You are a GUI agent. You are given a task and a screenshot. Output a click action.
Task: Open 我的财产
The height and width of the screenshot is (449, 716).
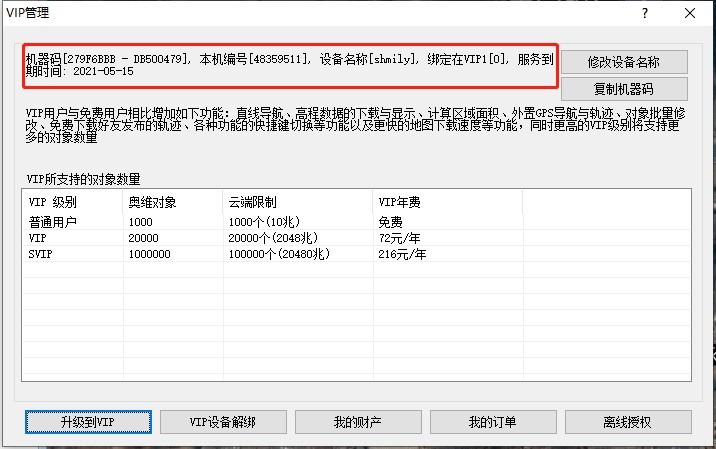pos(358,422)
